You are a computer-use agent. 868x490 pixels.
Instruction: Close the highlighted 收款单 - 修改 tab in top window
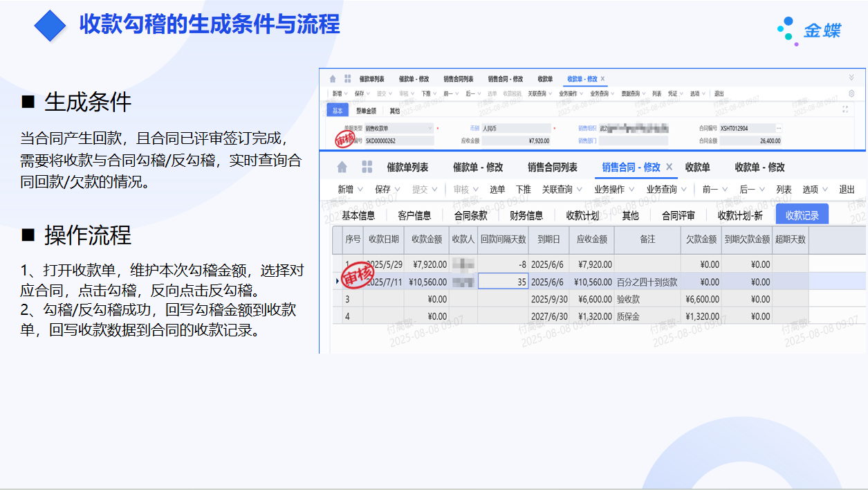pos(602,79)
